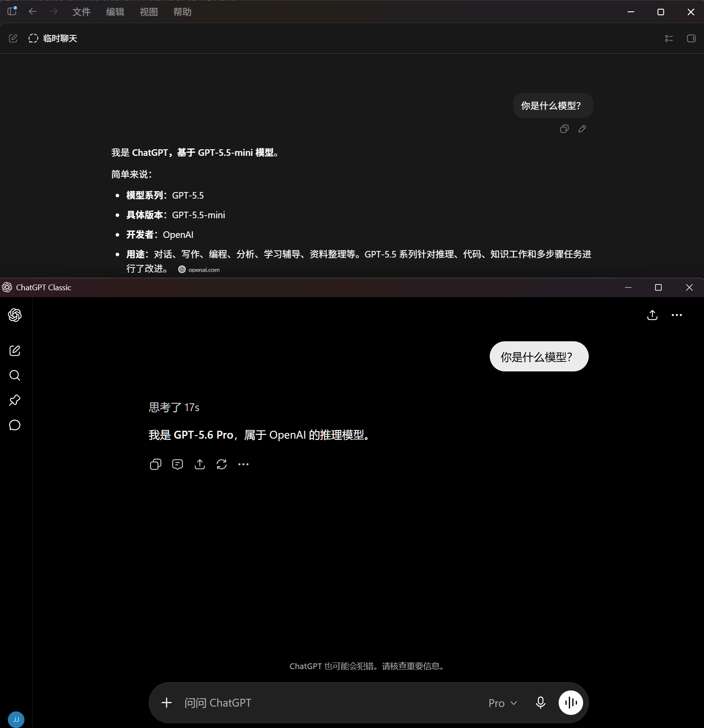
Task: Open more actions under the GPT-5.6 Pro reply
Action: point(244,464)
